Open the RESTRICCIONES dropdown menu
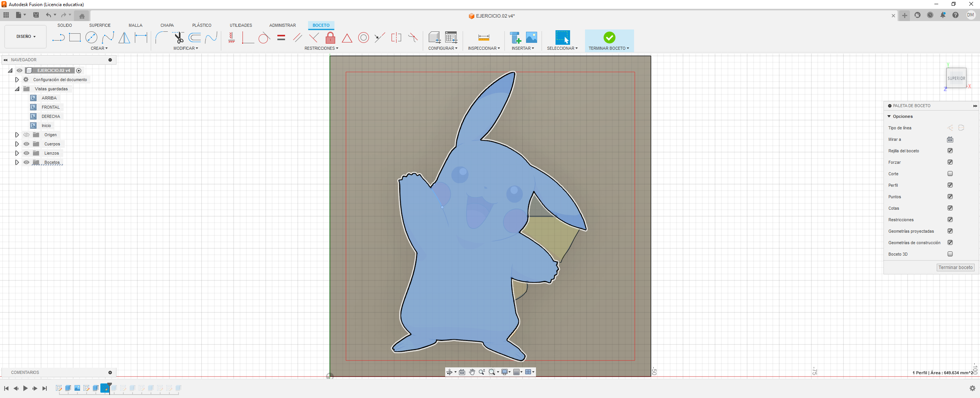The width and height of the screenshot is (980, 398). tap(321, 48)
